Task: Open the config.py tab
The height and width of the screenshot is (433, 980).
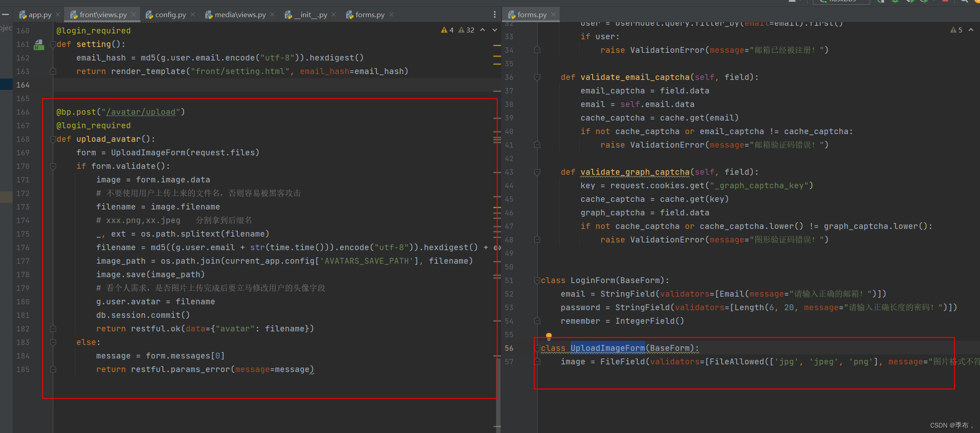Action: point(166,15)
